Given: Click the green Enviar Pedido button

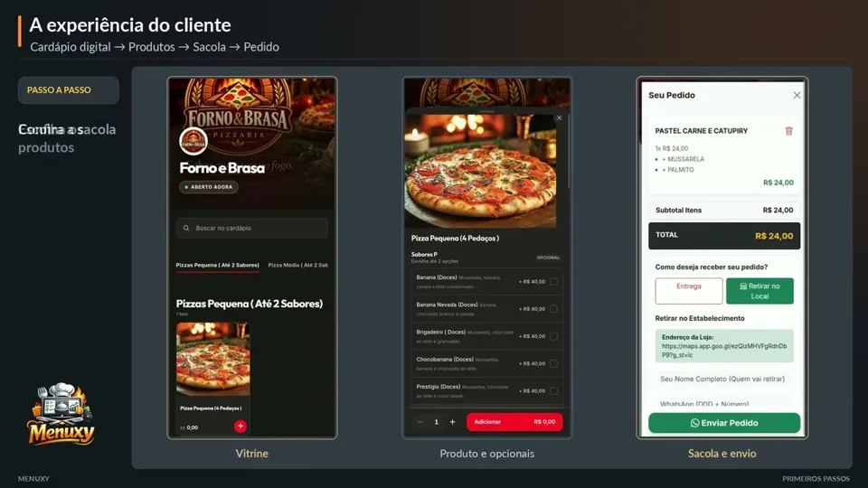Looking at the screenshot, I should pyautogui.click(x=724, y=423).
